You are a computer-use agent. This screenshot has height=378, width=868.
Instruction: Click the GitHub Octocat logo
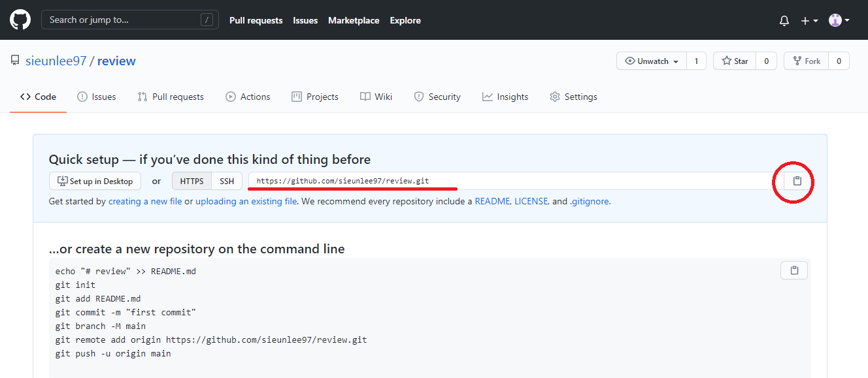click(20, 20)
